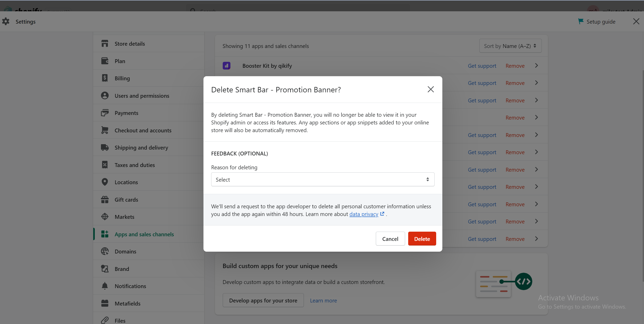Open Billing settings
Screen dimensions: 644x324
pos(149,78)
